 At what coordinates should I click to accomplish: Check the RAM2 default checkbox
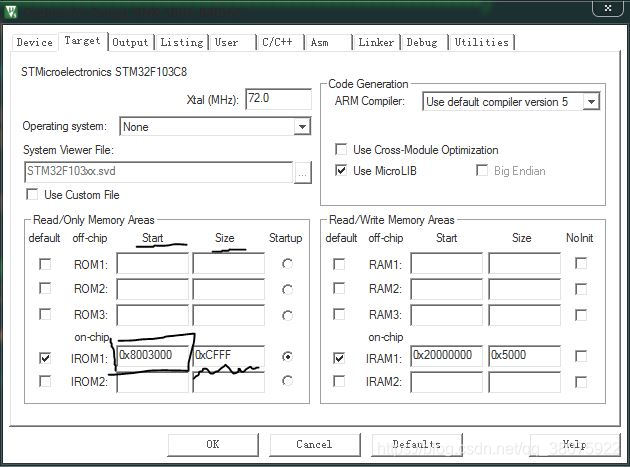point(339,288)
